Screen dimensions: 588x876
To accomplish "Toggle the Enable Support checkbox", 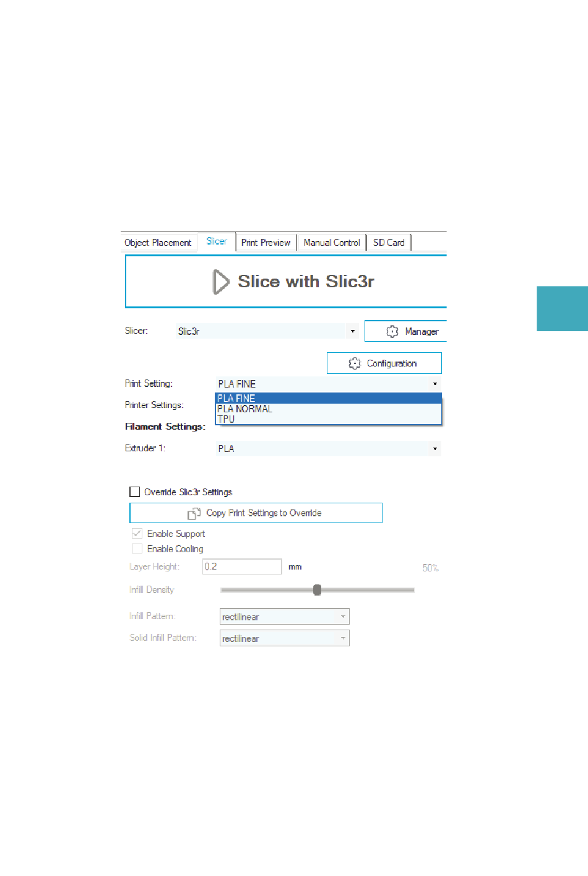I will 137,534.
